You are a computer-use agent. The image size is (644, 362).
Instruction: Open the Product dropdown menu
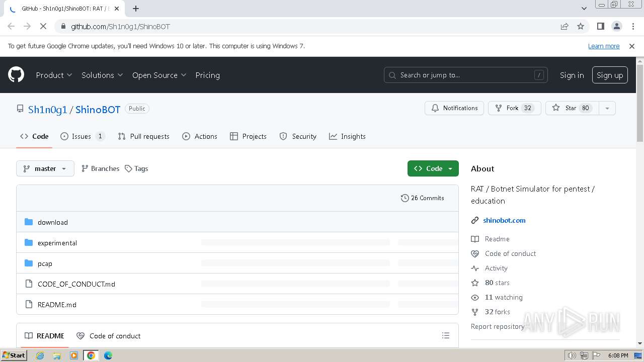click(x=54, y=75)
